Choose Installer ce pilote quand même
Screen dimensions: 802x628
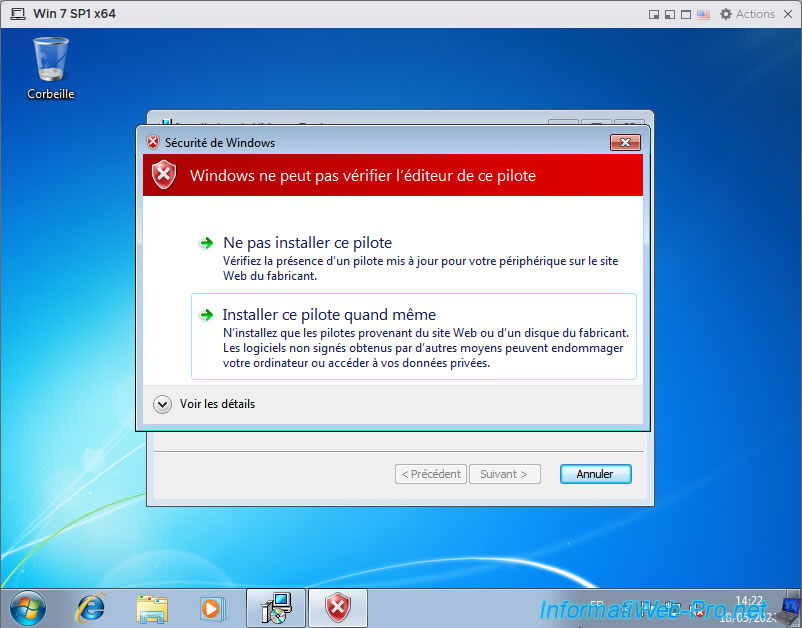tap(329, 315)
